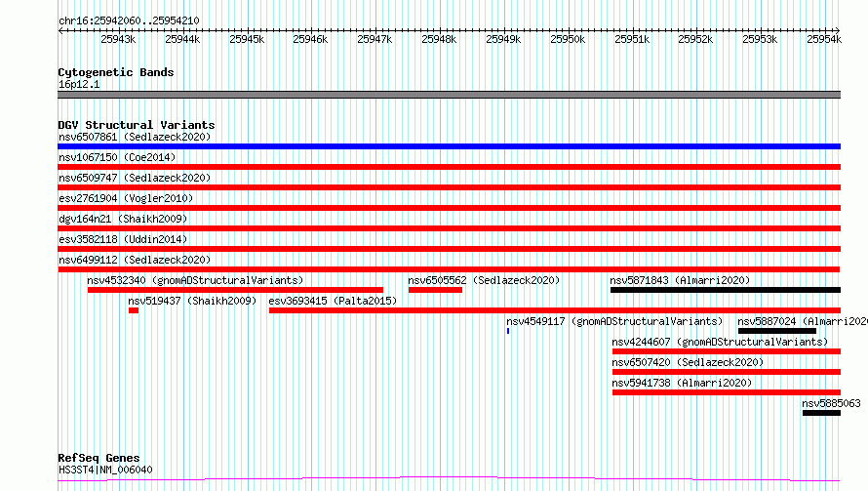This screenshot has width=868, height=491.
Task: Open nsv4244607 (gnomADStructuralVariants) label
Action: pos(720,342)
